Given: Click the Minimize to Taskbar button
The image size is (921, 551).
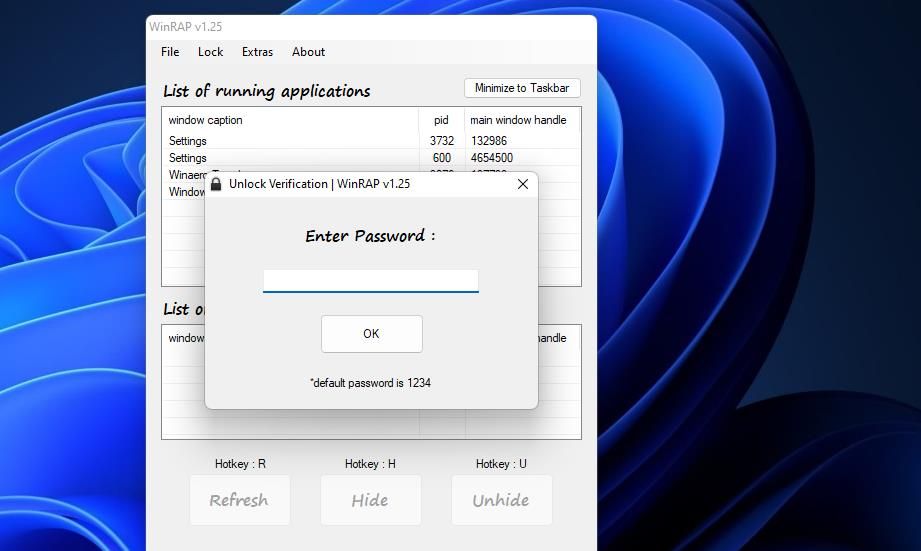Looking at the screenshot, I should (x=521, y=88).
